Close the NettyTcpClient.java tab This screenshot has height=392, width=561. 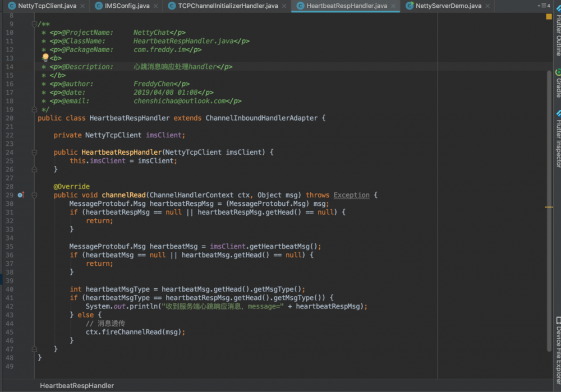[82, 6]
